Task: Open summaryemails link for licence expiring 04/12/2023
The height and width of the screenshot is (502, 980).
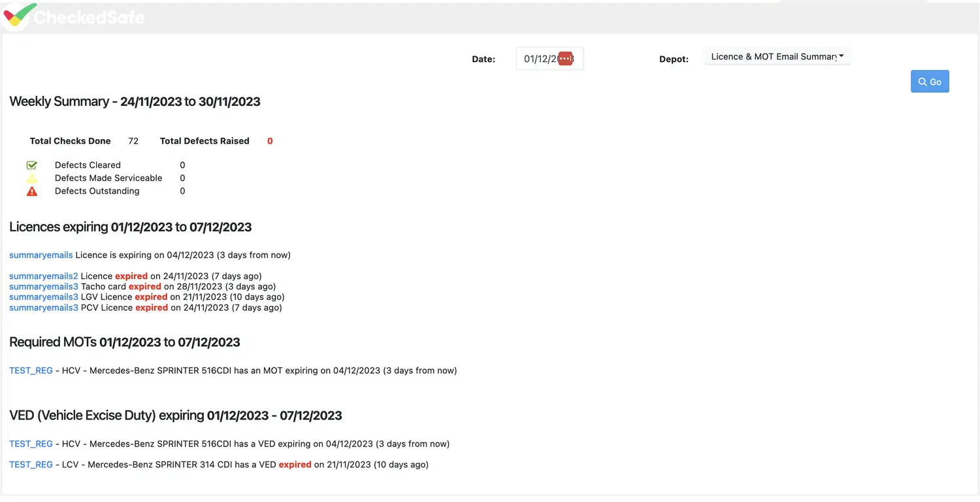Action: pyautogui.click(x=41, y=255)
